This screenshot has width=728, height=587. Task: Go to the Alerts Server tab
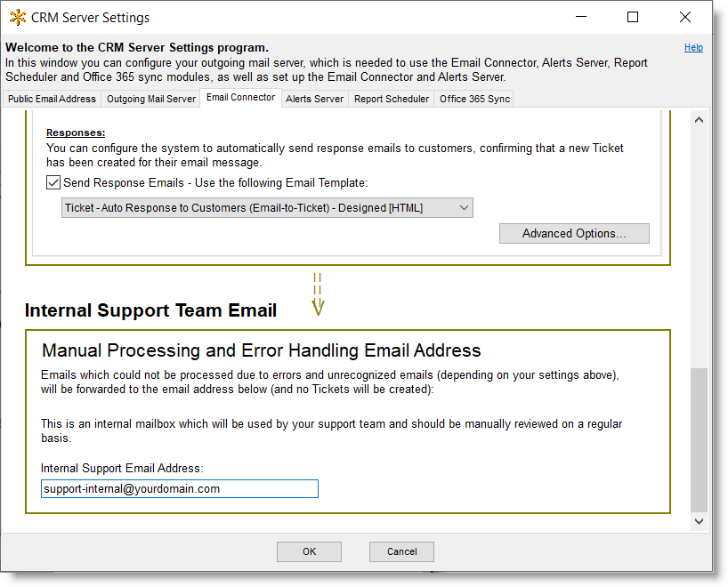[314, 99]
